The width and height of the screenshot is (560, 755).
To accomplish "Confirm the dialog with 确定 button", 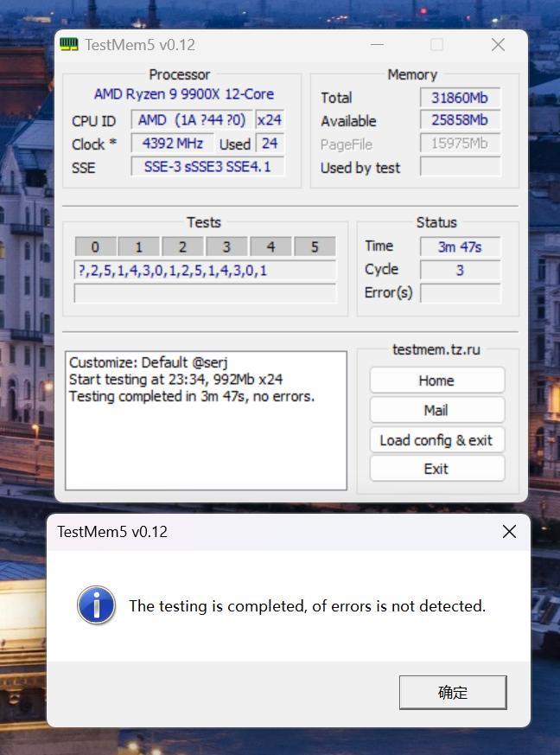I will (x=453, y=693).
